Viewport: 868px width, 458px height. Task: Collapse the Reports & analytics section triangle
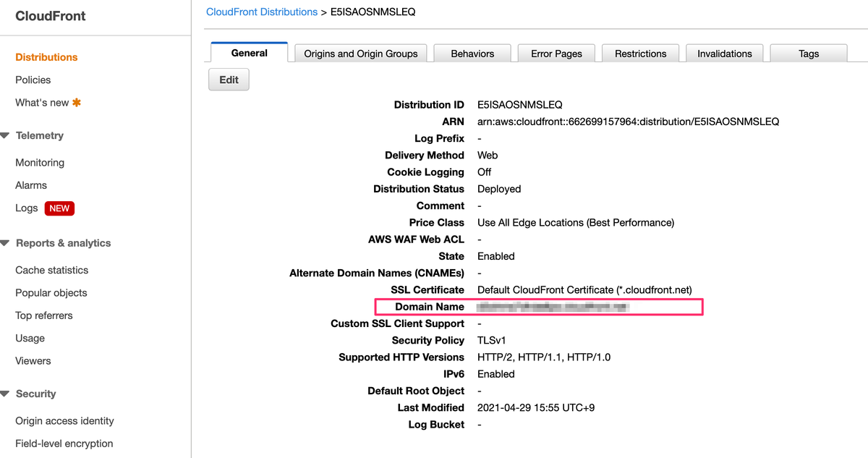pos(5,243)
